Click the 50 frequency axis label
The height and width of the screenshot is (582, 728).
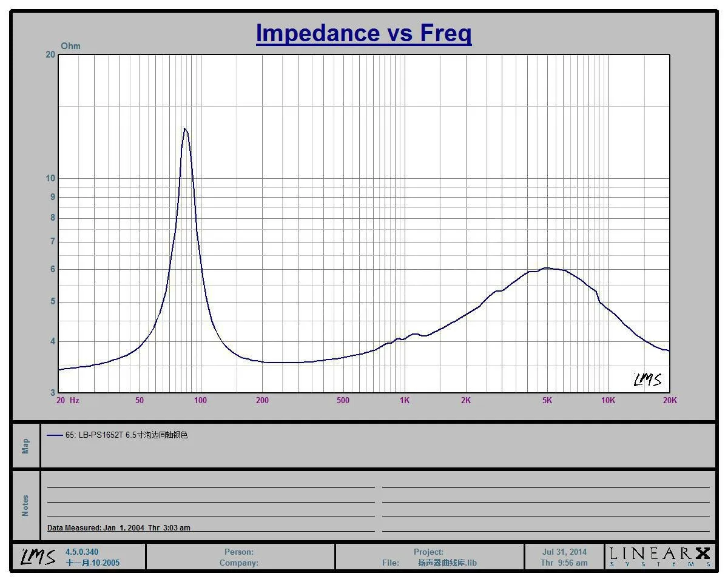[140, 400]
